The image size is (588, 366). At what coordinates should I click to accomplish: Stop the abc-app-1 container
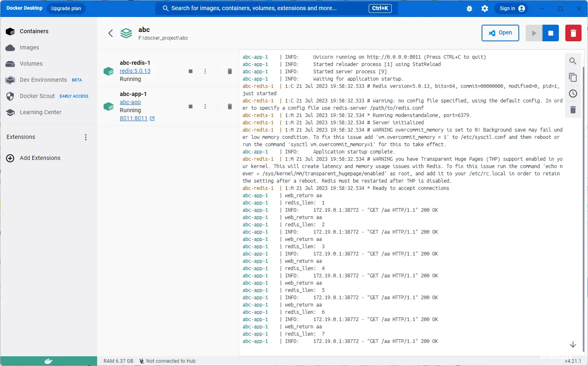pyautogui.click(x=191, y=106)
